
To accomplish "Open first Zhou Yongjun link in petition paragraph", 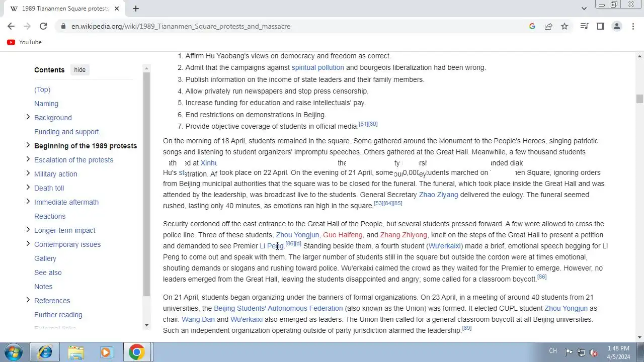I will pos(297,235).
